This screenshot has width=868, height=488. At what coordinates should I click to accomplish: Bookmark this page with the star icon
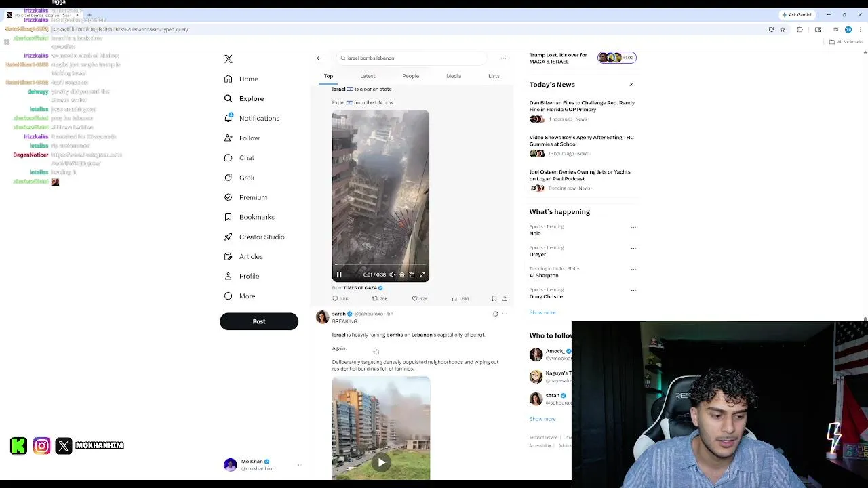click(x=783, y=29)
